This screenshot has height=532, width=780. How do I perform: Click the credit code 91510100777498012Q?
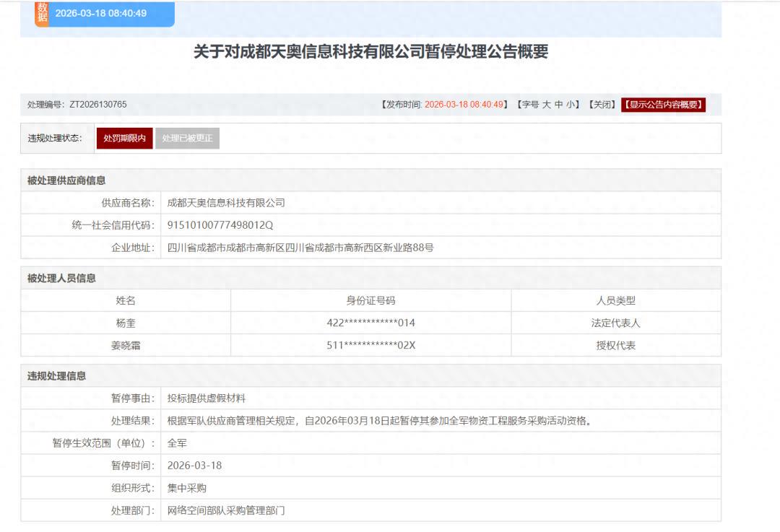[220, 225]
